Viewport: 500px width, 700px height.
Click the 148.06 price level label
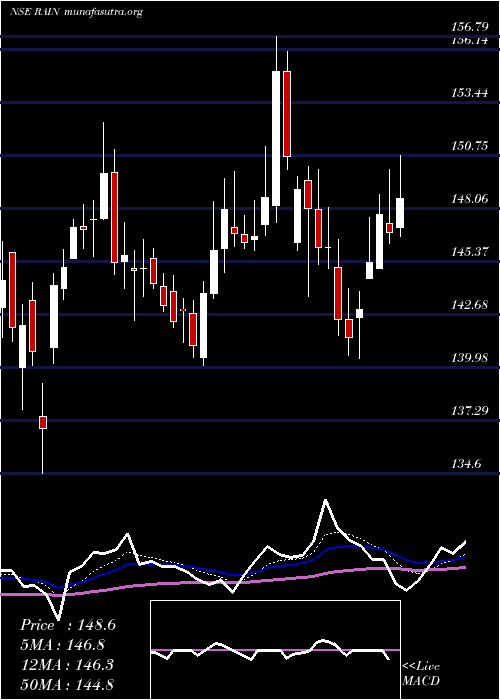point(470,199)
